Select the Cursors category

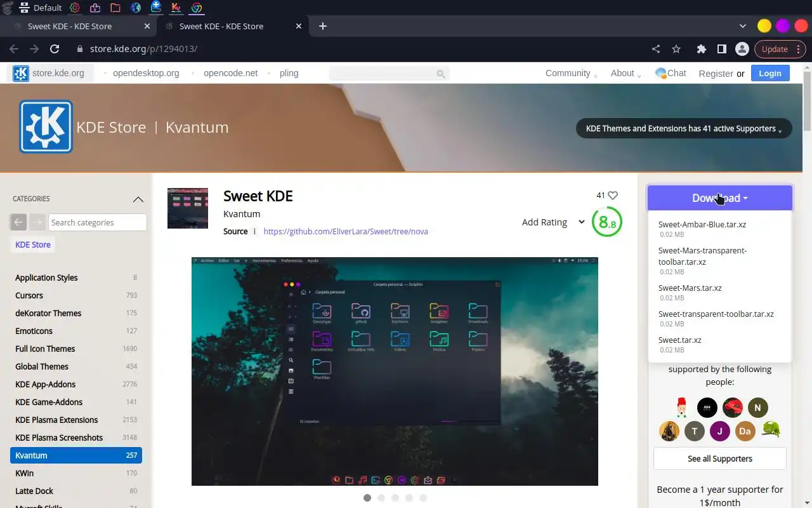pyautogui.click(x=76, y=295)
